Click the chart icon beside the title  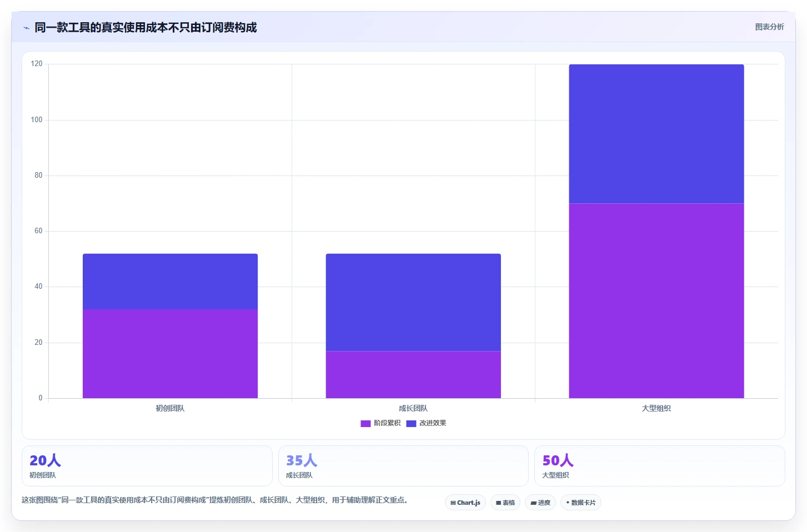26,28
